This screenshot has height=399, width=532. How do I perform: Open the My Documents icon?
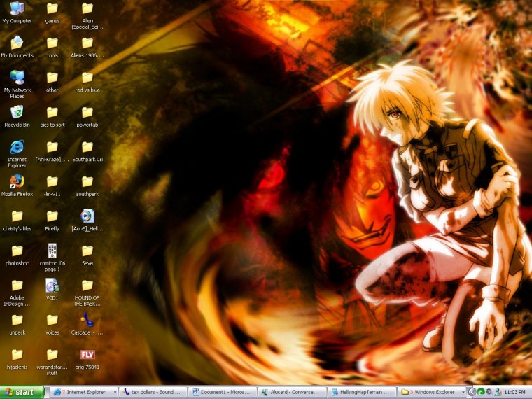point(17,47)
